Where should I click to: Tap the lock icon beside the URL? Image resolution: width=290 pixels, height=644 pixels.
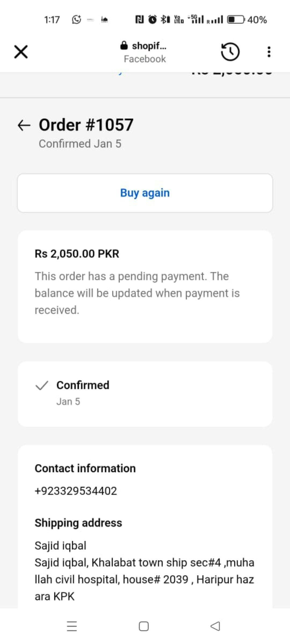124,46
